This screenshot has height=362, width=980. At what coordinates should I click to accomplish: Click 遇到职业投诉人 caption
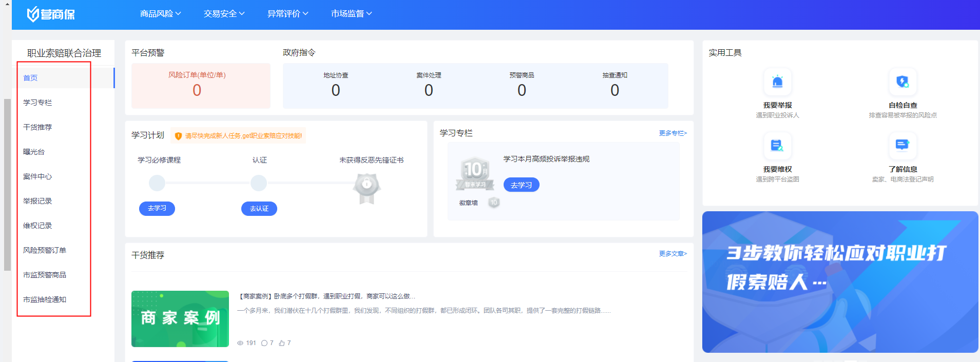tap(777, 115)
